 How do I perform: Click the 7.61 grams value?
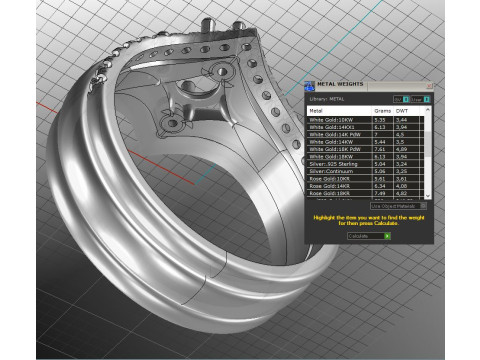tap(380, 149)
